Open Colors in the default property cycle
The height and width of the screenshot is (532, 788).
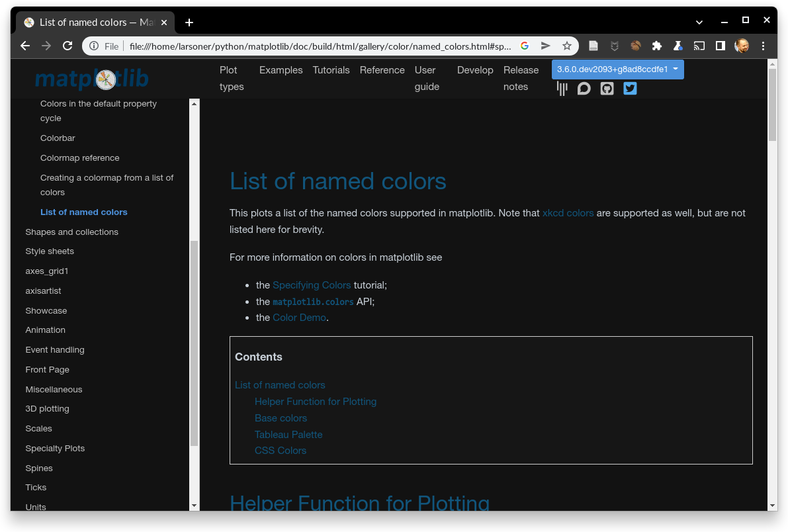(x=99, y=111)
